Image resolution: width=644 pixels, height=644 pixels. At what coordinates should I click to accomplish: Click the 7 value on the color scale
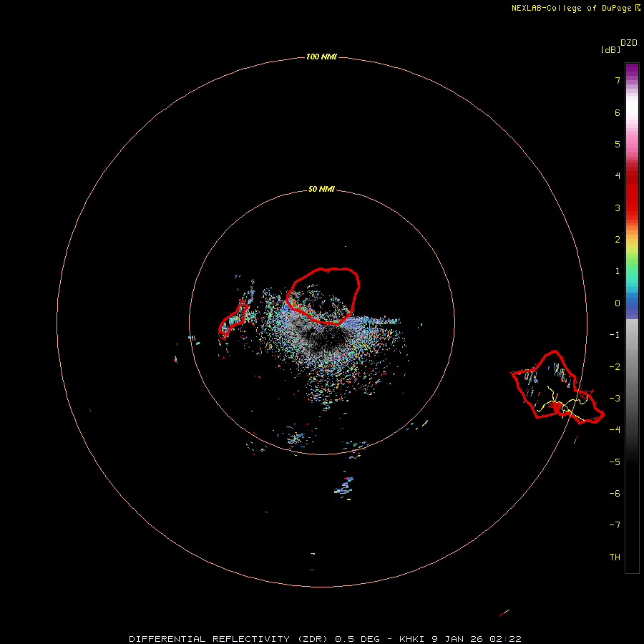[618, 80]
